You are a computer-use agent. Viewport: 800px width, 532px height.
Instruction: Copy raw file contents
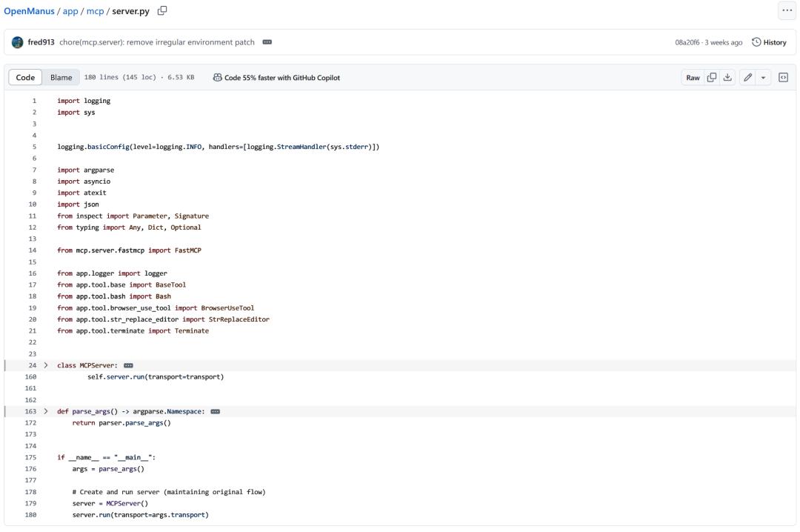[x=712, y=78]
